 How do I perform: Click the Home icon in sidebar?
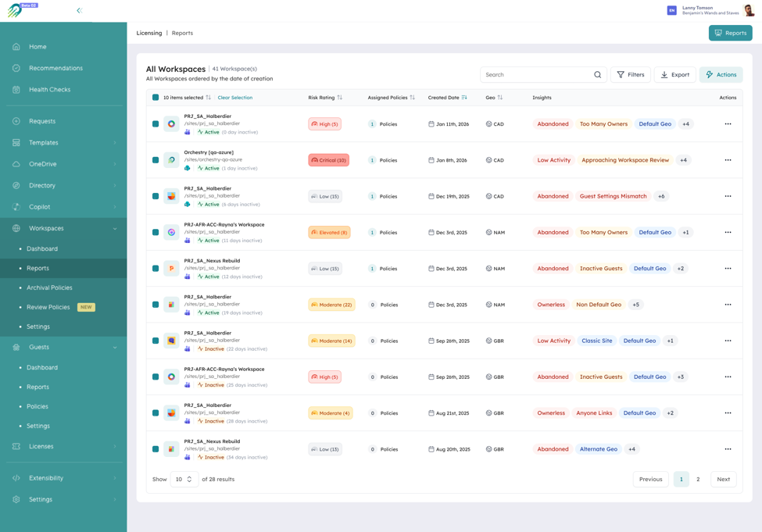click(16, 47)
